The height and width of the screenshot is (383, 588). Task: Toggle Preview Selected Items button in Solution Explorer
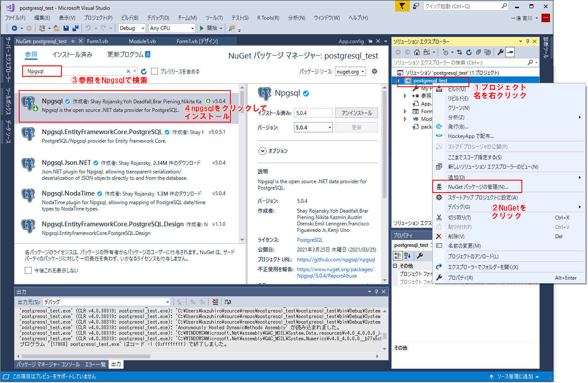point(510,52)
